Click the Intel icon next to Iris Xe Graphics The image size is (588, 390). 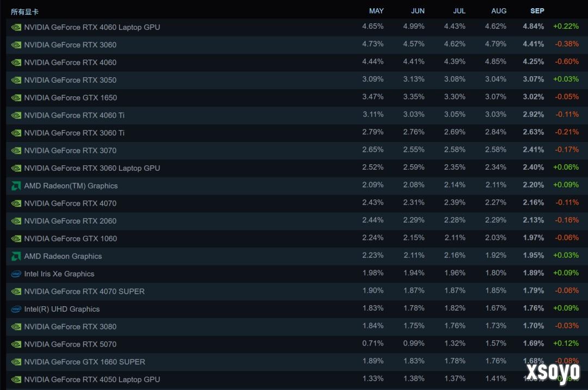(x=16, y=274)
